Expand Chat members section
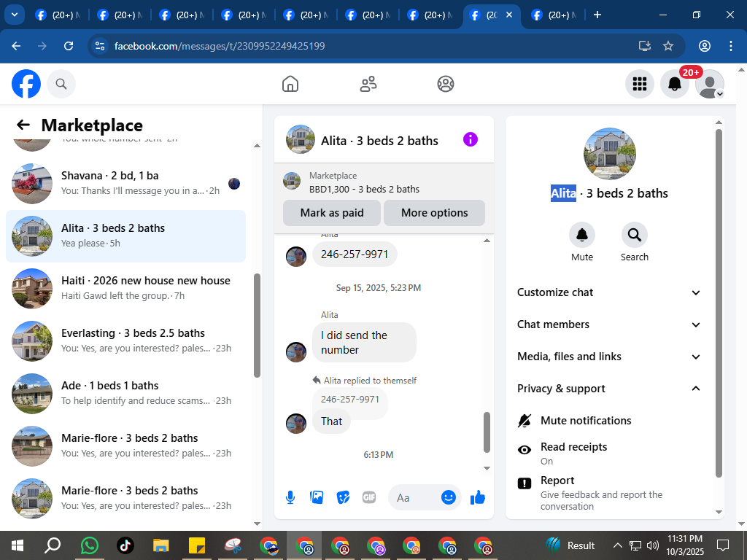The image size is (747, 560). [609, 324]
